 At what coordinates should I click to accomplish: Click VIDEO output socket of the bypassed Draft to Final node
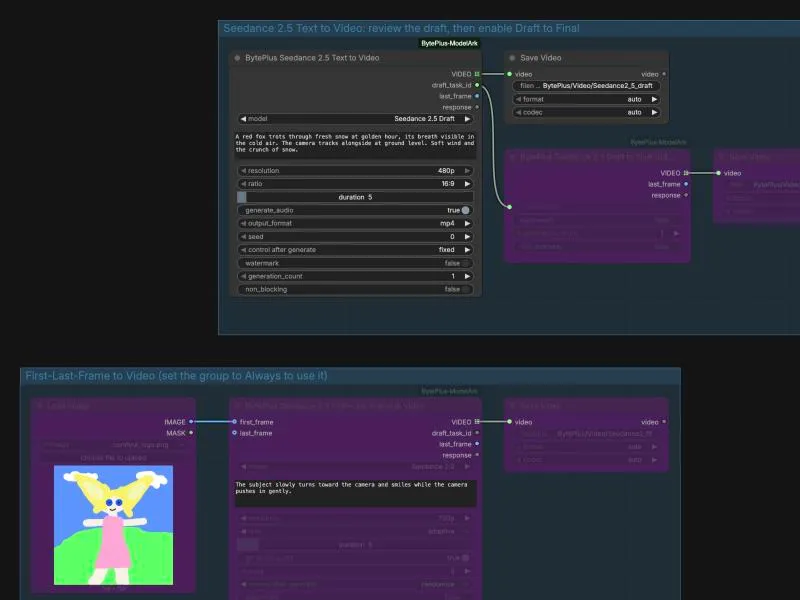pos(686,173)
